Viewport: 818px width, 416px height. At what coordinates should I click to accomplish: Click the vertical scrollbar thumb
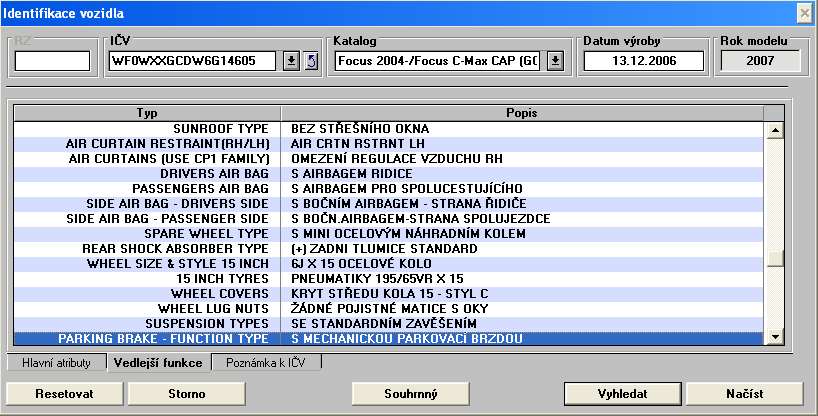773,258
